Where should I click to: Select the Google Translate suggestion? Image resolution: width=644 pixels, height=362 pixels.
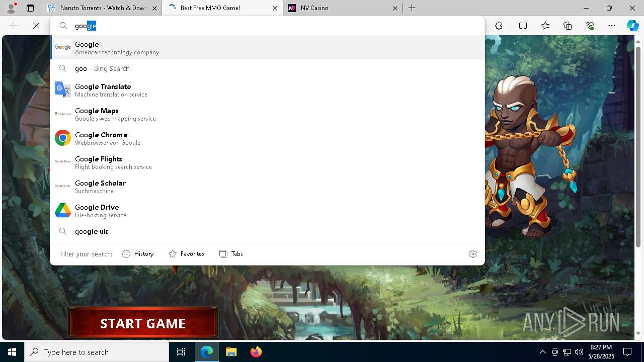coord(267,90)
